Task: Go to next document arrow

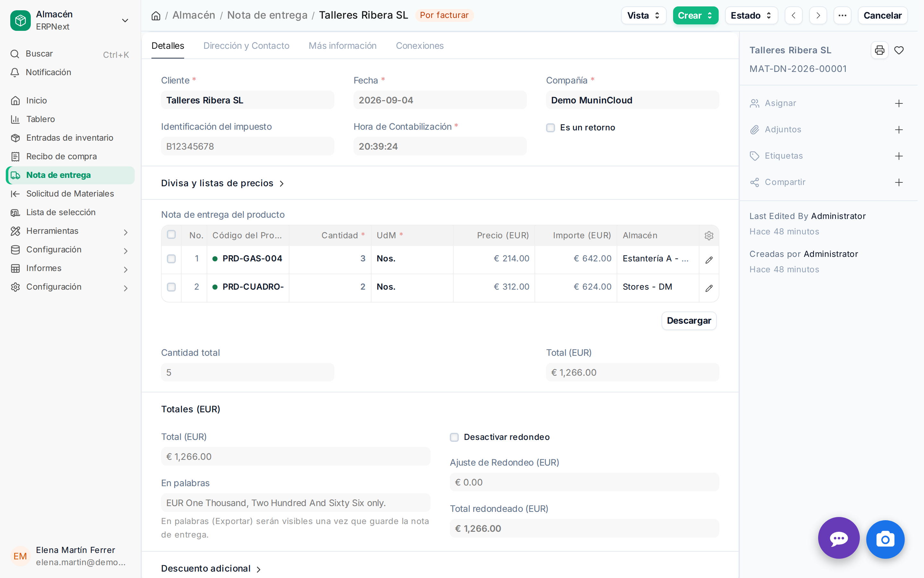Action: [x=818, y=16]
